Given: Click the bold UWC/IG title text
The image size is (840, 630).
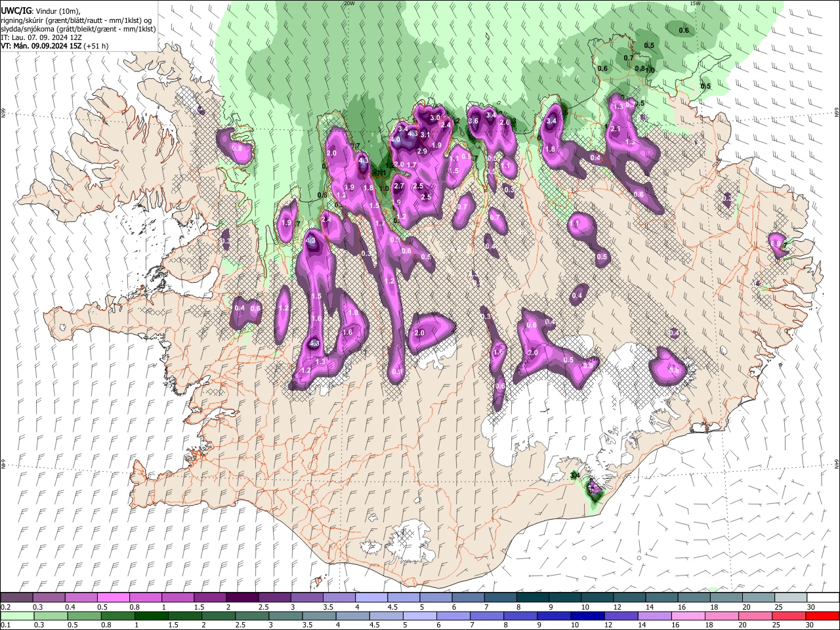Looking at the screenshot, I should [16, 10].
